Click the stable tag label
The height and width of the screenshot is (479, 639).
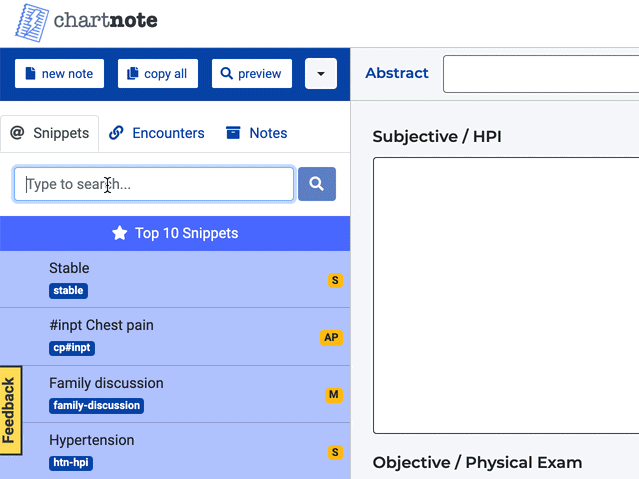tap(68, 291)
